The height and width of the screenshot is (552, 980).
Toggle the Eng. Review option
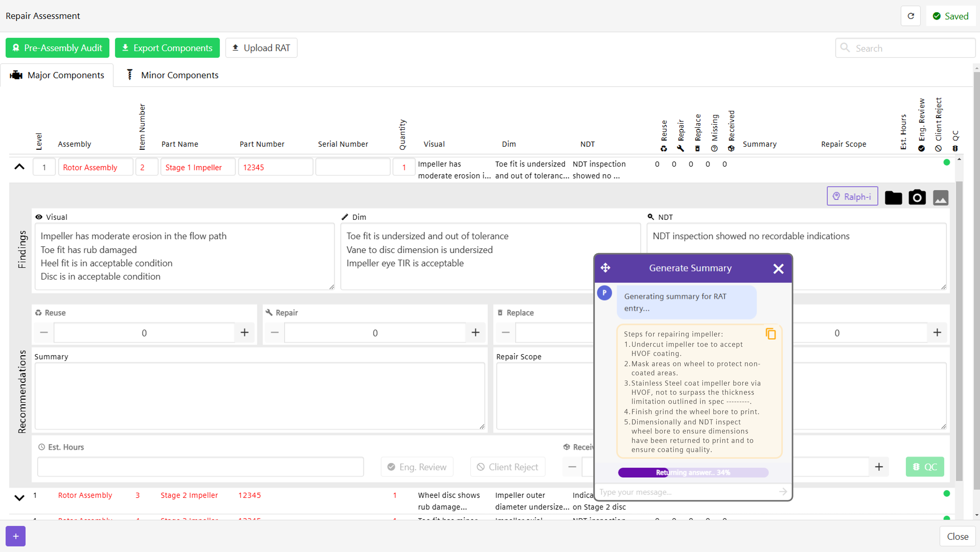click(x=417, y=467)
